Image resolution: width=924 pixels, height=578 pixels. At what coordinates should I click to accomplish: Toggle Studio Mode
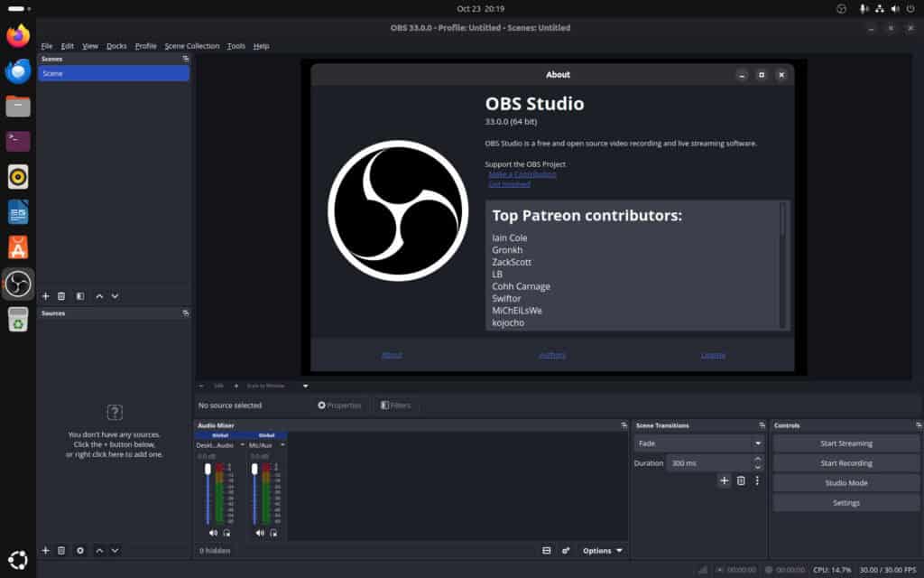pos(846,482)
